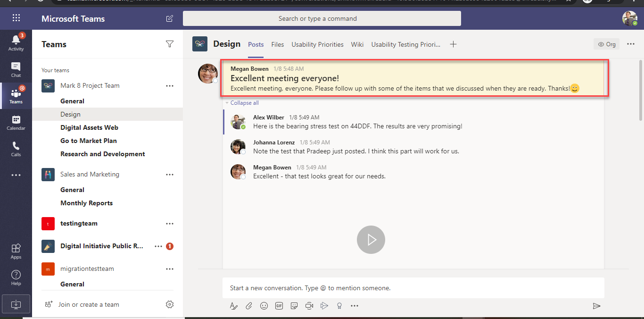
Task: Open the GIF picker in compose toolbar
Action: [279, 306]
